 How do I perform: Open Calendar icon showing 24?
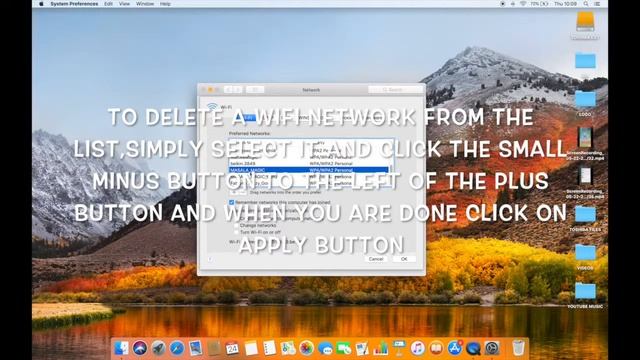232,348
